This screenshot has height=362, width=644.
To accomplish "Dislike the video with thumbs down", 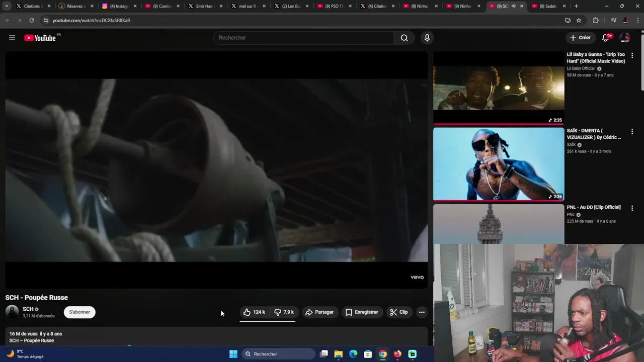I will (x=284, y=312).
